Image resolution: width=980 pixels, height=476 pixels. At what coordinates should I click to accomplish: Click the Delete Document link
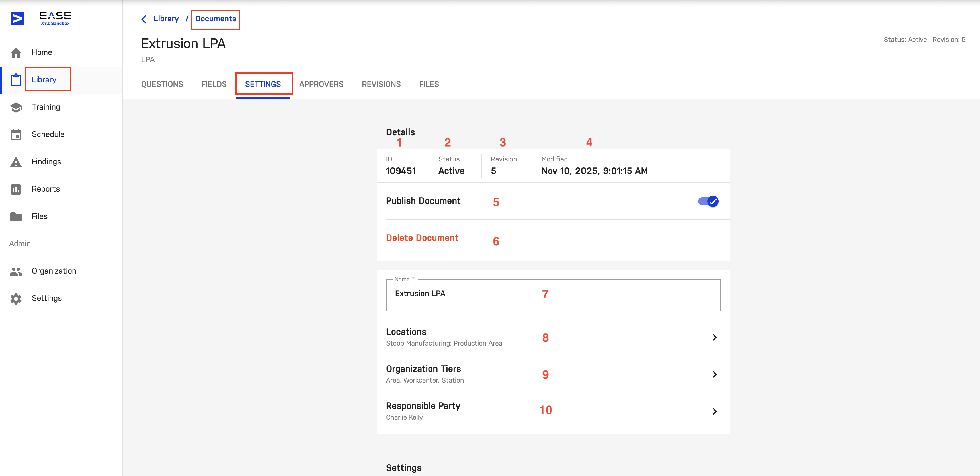pyautogui.click(x=422, y=238)
